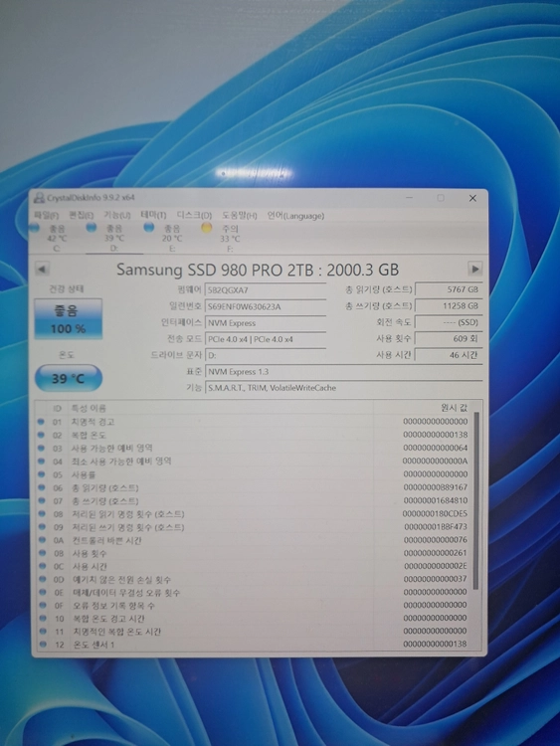Open the 파일(F) menu

47,216
